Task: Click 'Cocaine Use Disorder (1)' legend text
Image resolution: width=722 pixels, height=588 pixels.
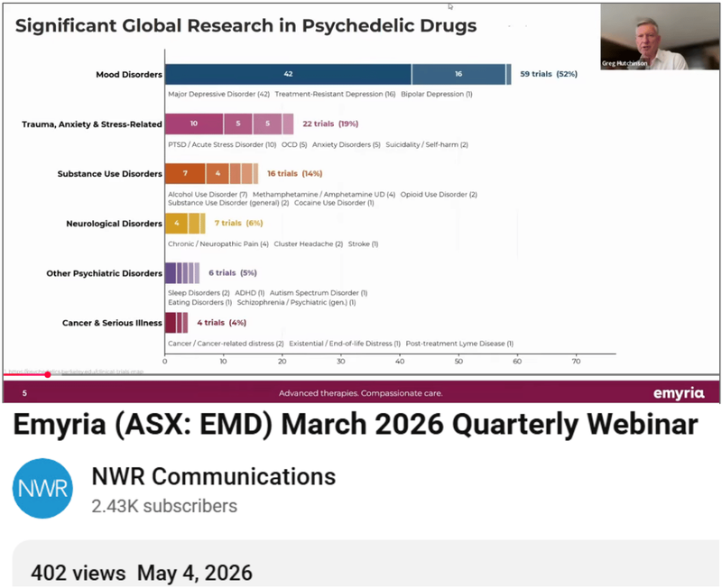Action: [334, 203]
